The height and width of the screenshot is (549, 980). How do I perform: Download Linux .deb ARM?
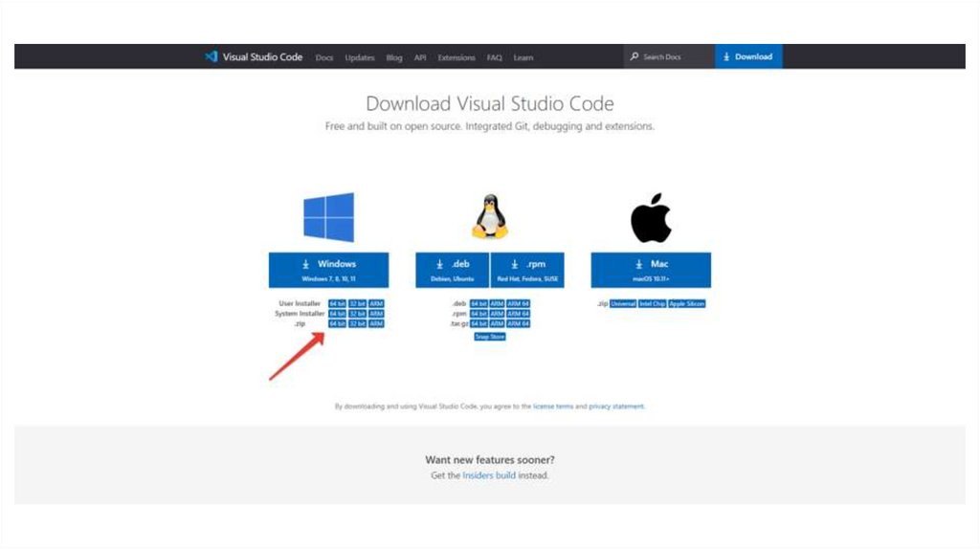[x=497, y=303]
